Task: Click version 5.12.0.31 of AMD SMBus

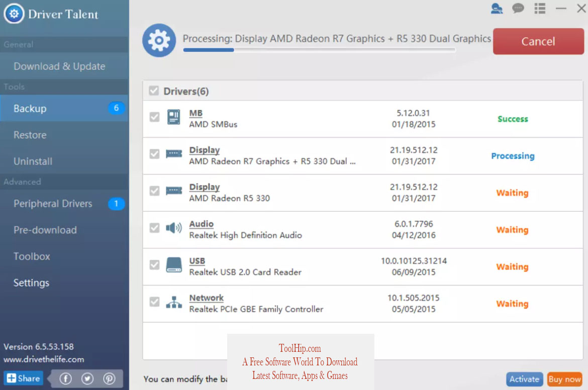Action: [x=413, y=113]
